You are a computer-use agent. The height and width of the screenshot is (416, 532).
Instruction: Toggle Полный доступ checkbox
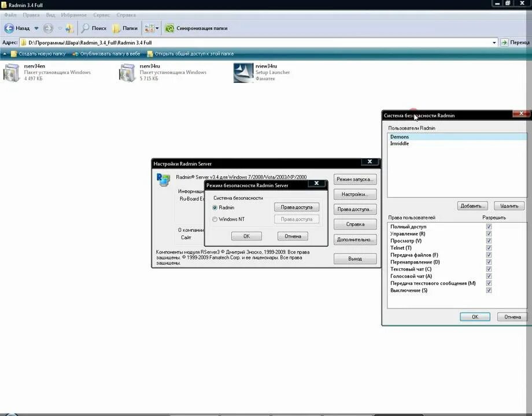coord(489,226)
